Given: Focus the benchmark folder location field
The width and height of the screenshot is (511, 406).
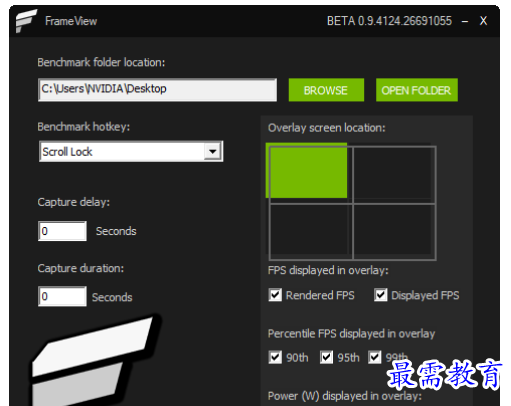Looking at the screenshot, I should click(x=157, y=90).
